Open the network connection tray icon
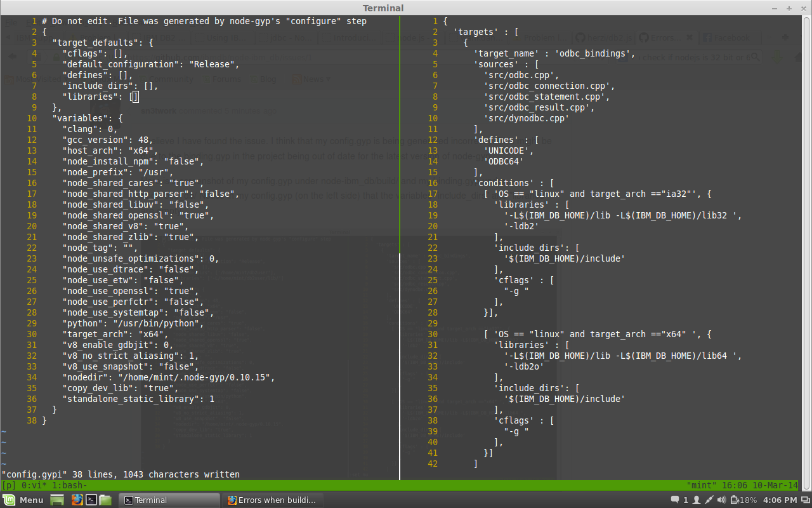 coord(709,500)
